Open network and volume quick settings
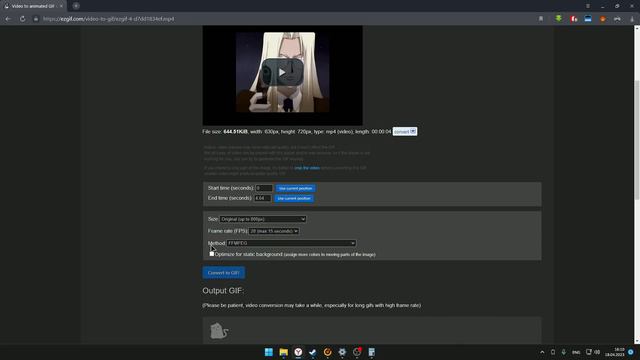 [593, 352]
